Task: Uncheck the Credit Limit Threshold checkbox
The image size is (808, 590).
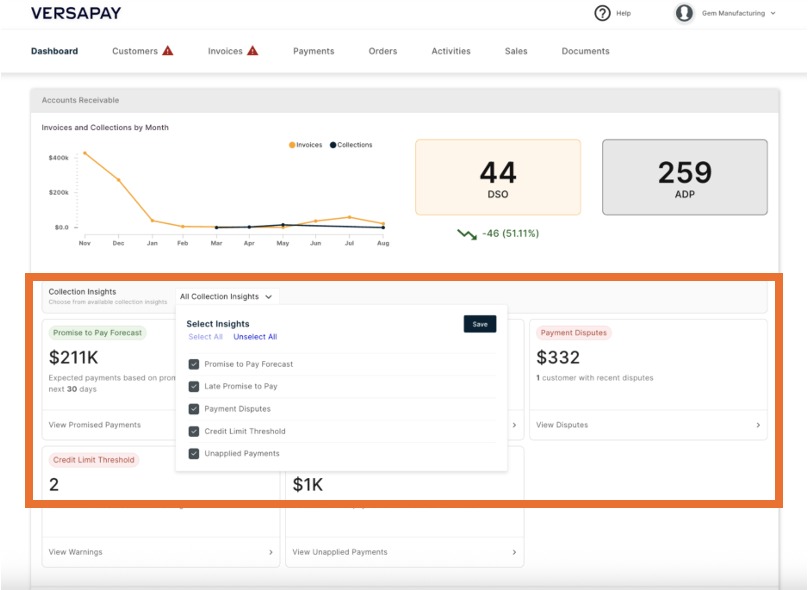Action: point(194,431)
